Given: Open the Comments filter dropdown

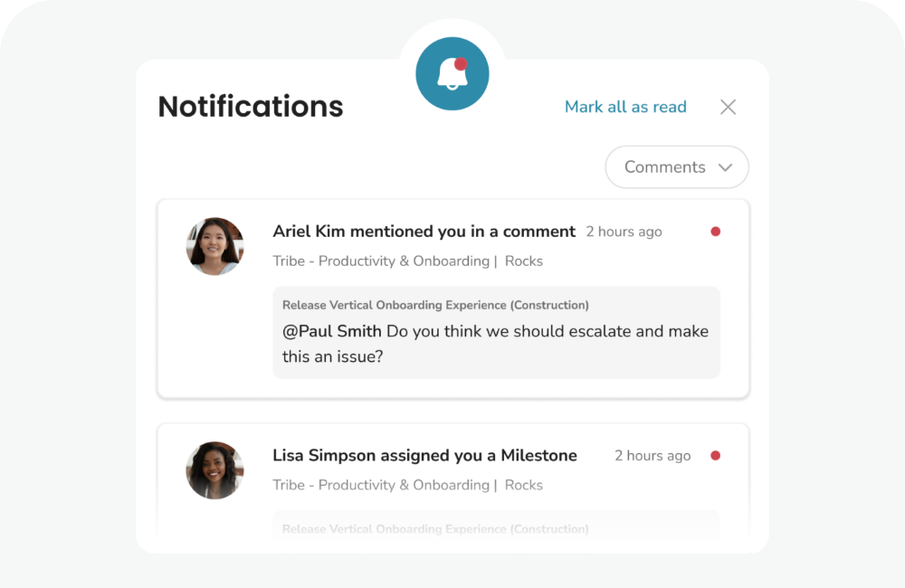Looking at the screenshot, I should pyautogui.click(x=676, y=167).
